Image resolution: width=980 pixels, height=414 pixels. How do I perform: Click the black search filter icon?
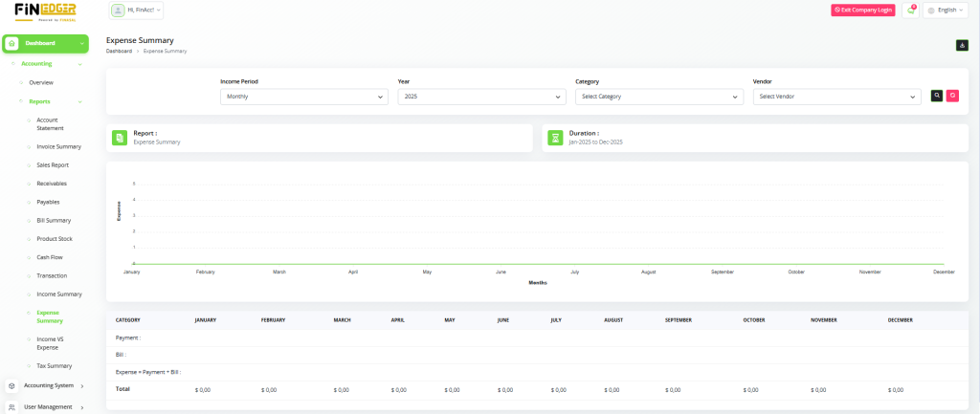pos(937,96)
